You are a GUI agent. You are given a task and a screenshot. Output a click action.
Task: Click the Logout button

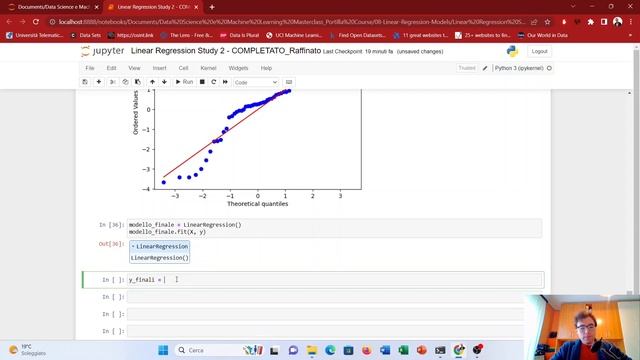tap(539, 51)
